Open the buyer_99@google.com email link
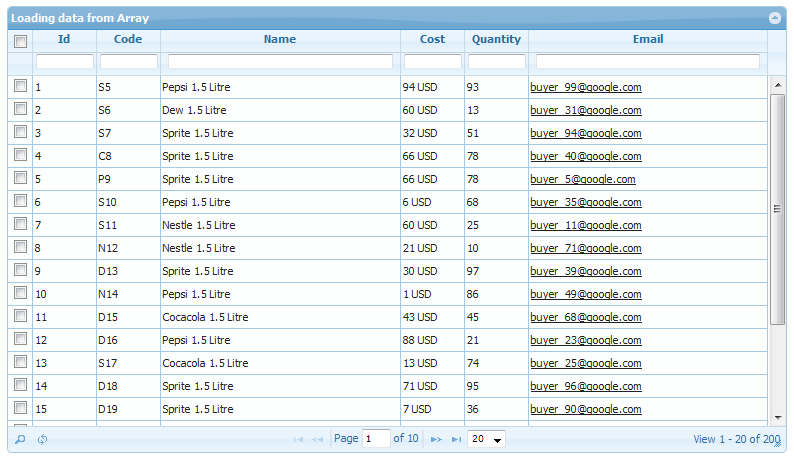Screen dimensions: 794x459 coord(585,87)
